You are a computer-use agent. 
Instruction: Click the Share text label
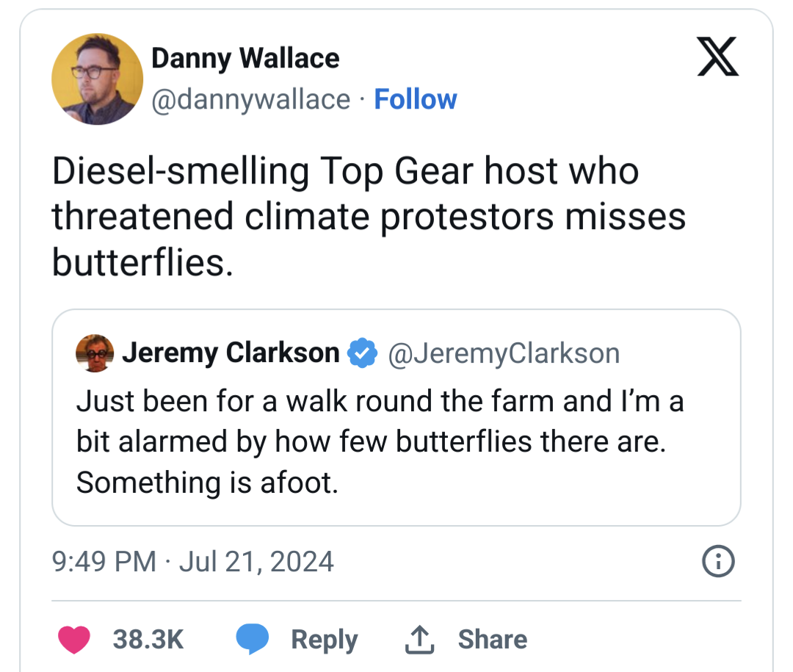point(492,639)
